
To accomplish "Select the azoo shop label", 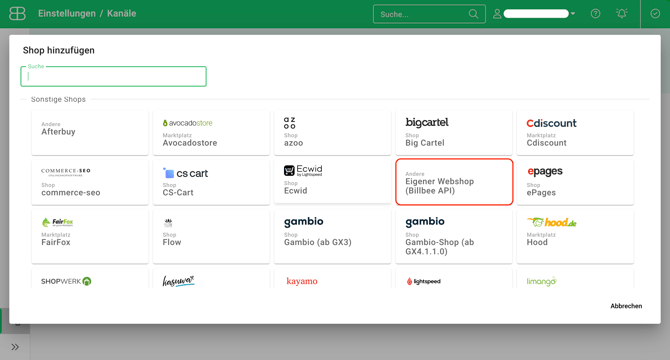I will (293, 143).
